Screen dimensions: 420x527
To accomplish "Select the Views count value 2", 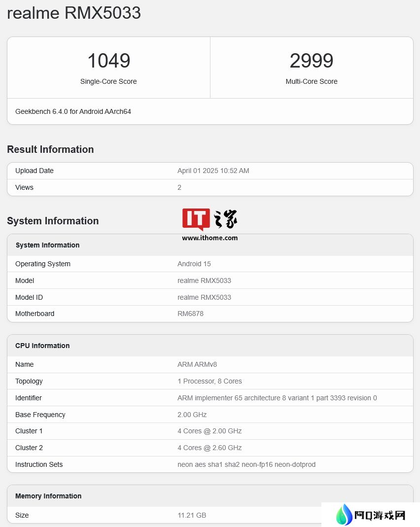I will [x=179, y=187].
